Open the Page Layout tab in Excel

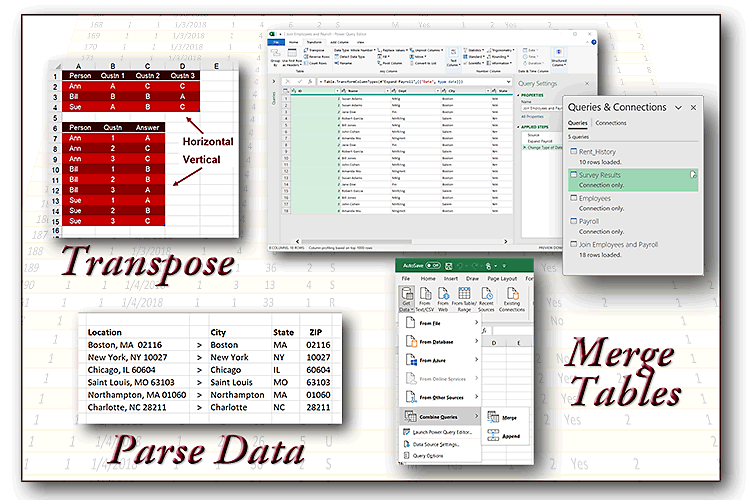[x=502, y=278]
